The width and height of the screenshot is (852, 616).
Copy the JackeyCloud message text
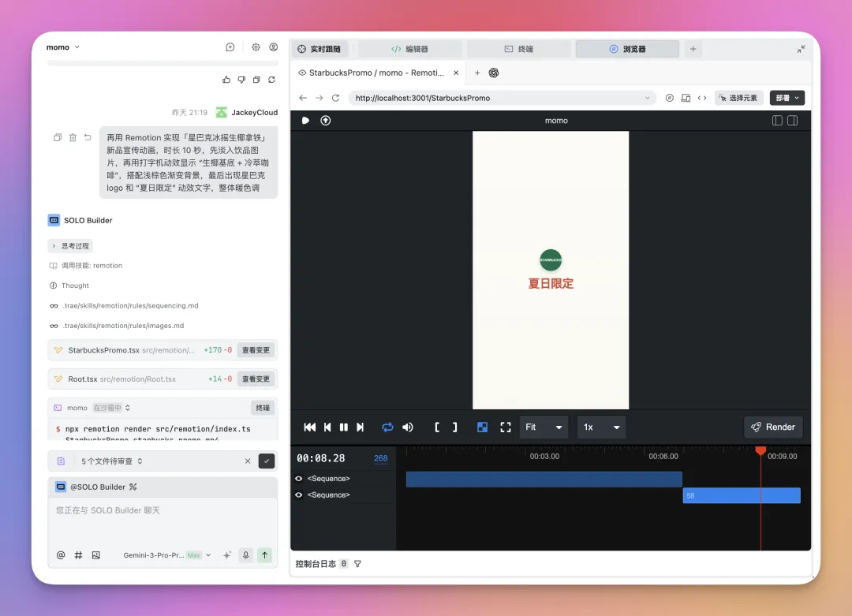58,137
